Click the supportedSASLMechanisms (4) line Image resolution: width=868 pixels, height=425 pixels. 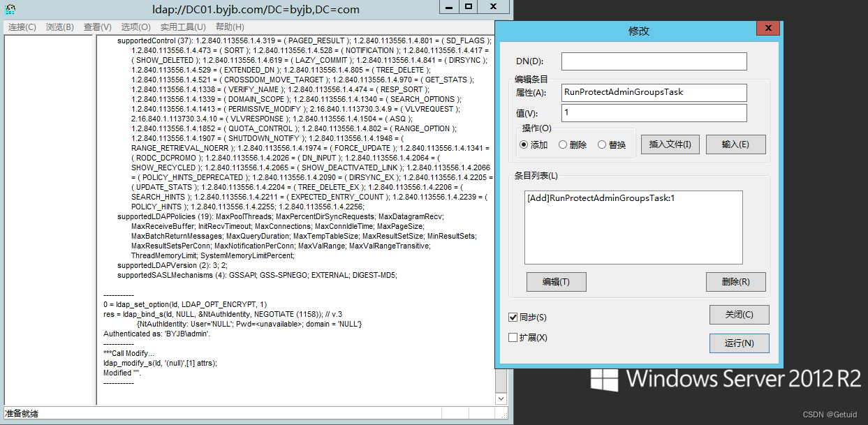(x=256, y=276)
